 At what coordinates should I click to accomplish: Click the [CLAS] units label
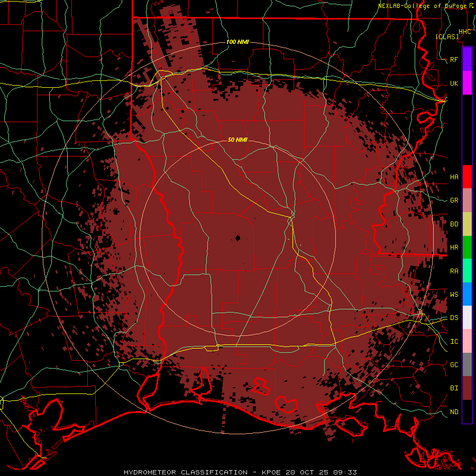(447, 36)
